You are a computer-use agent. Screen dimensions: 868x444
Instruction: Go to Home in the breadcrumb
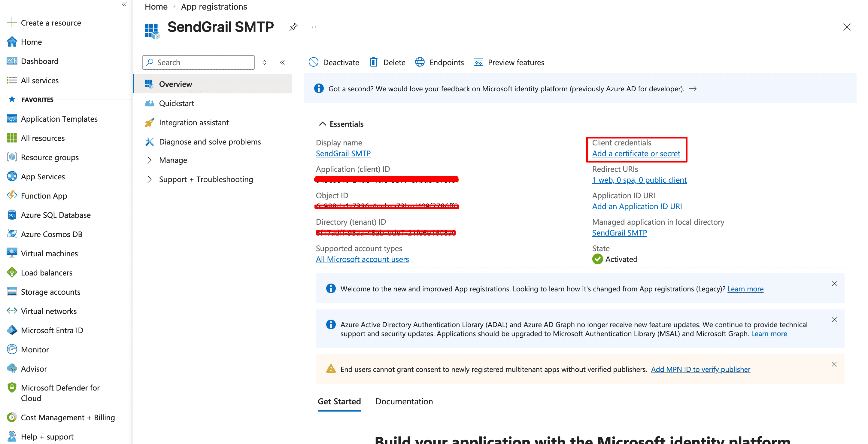click(x=156, y=6)
